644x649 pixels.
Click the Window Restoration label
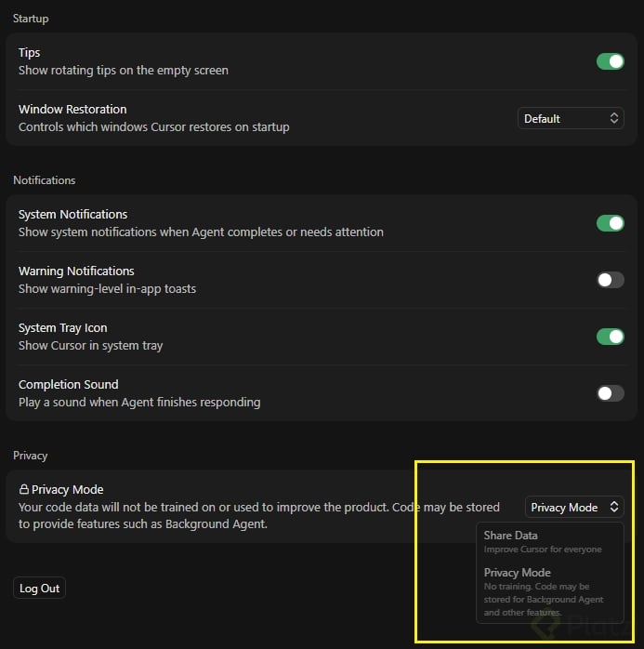click(x=72, y=110)
